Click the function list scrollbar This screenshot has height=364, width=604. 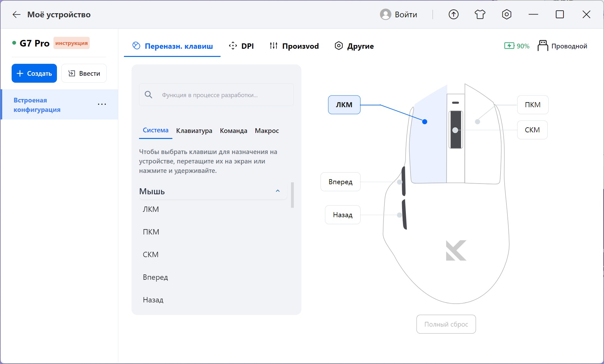click(292, 195)
